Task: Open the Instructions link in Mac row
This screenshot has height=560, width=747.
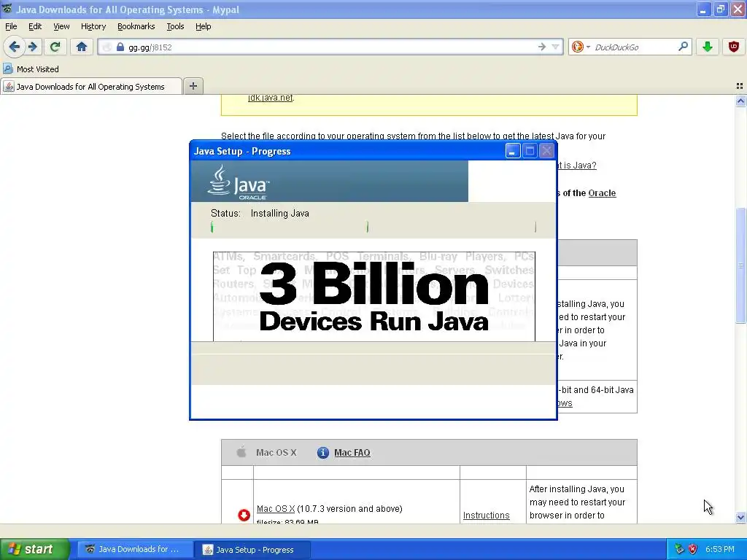Action: [486, 516]
